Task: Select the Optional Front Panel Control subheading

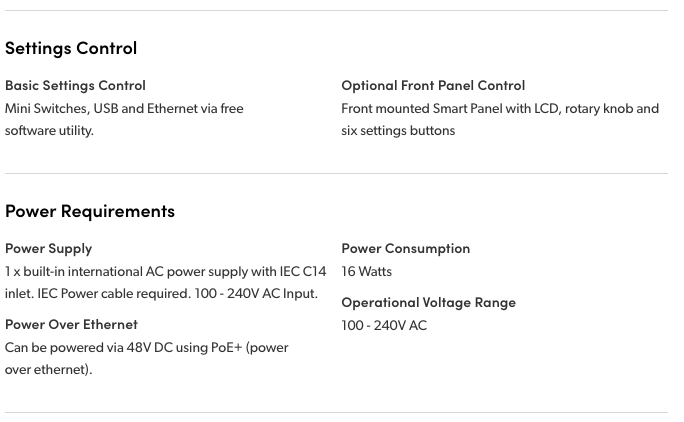Action: [x=433, y=85]
